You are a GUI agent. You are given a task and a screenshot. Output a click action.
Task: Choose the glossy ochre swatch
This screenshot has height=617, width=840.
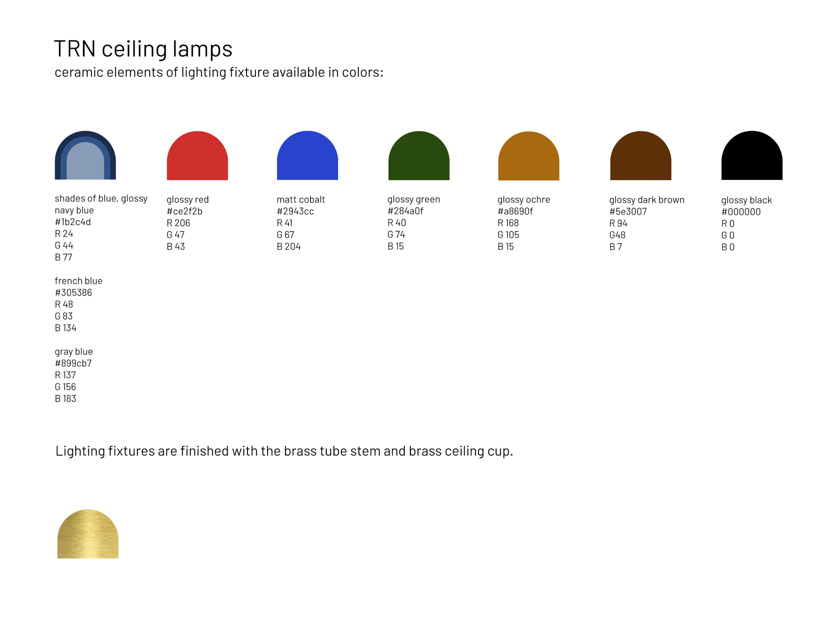point(529,156)
